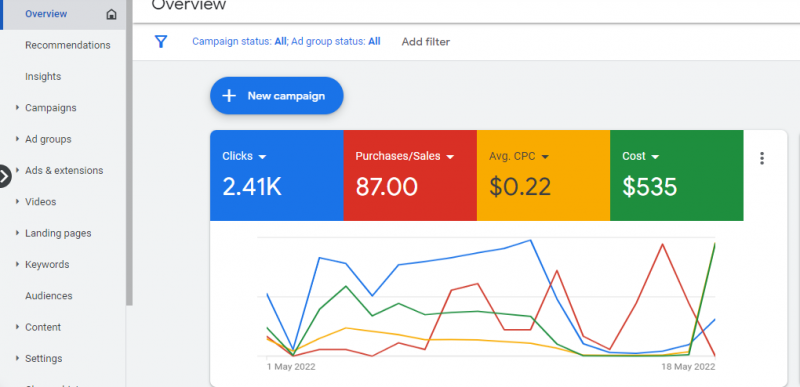
Task: Open the Cost metric dropdown
Action: 655,157
